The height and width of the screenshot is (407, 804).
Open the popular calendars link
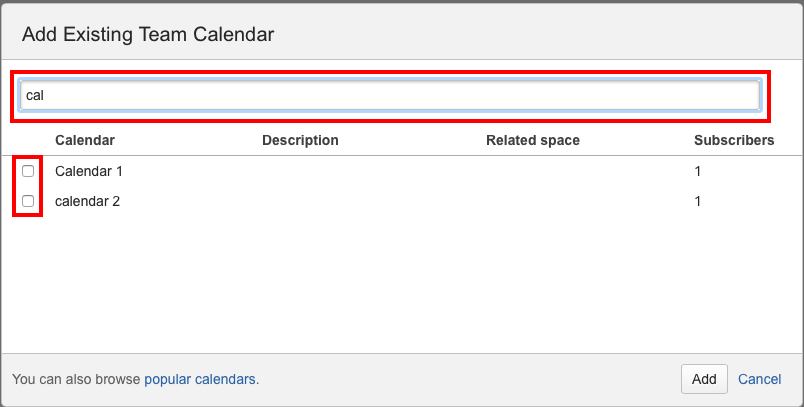(200, 379)
